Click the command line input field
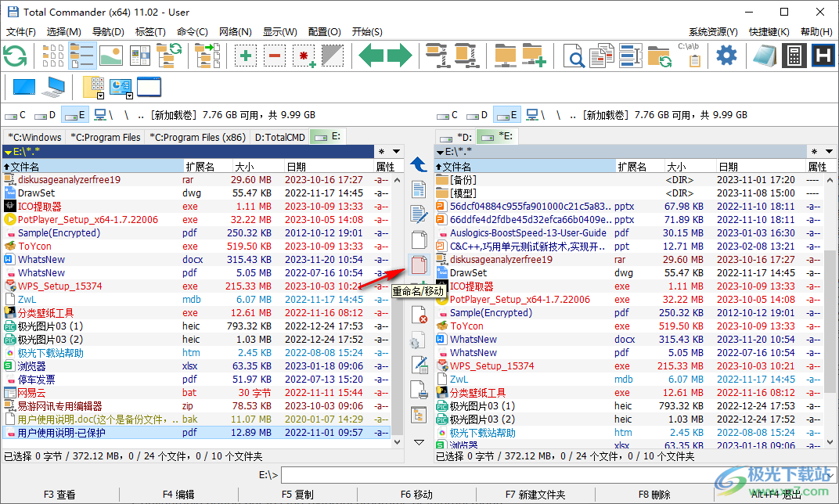Screen dimensions: 839x504 point(558,474)
